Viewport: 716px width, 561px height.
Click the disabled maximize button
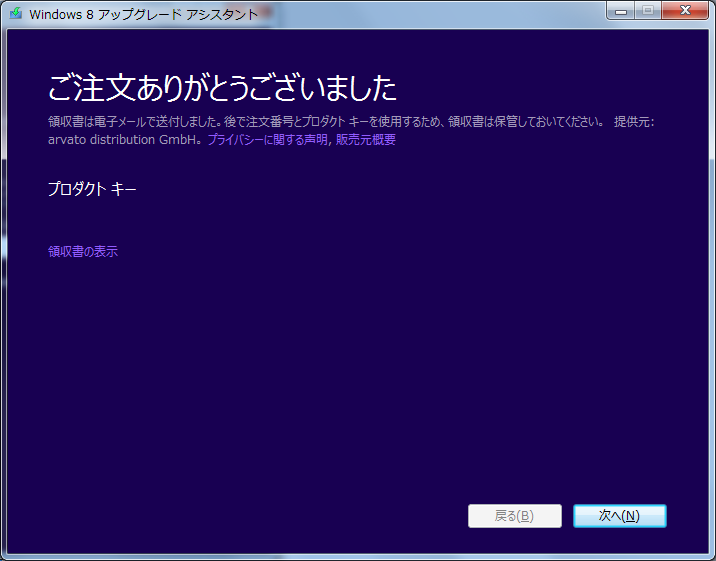click(x=648, y=11)
